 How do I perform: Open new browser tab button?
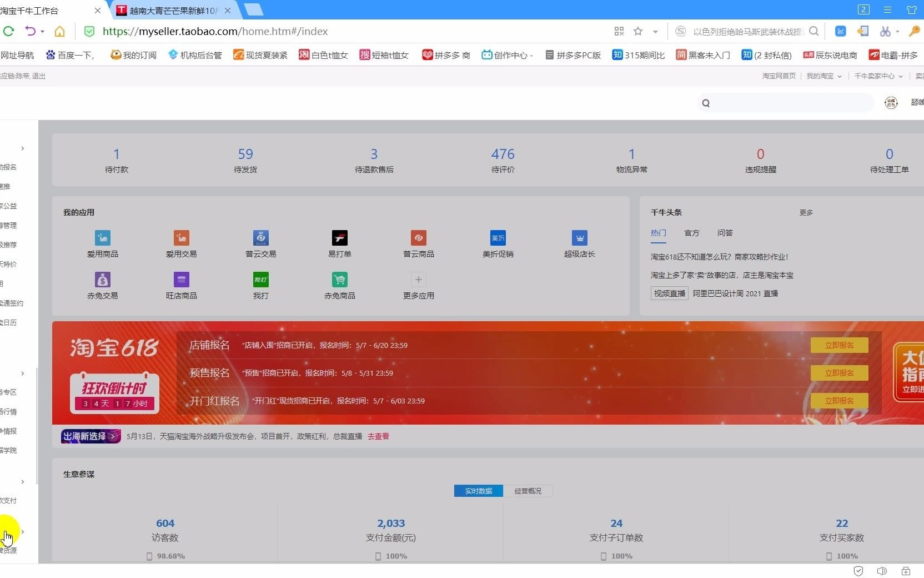(254, 9)
